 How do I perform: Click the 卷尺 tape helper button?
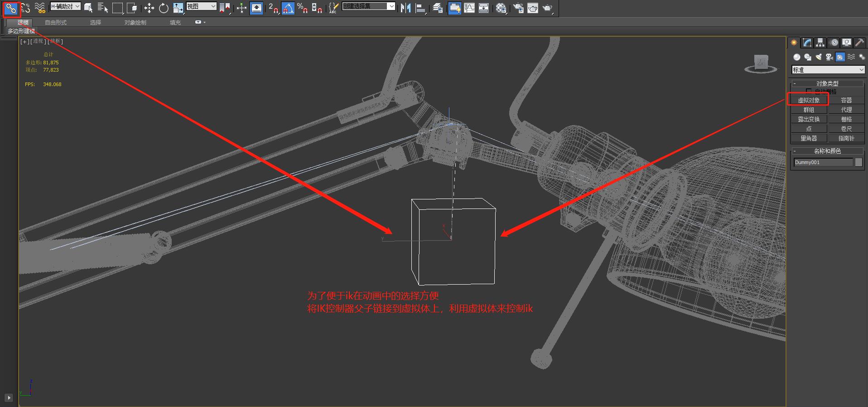click(x=846, y=129)
